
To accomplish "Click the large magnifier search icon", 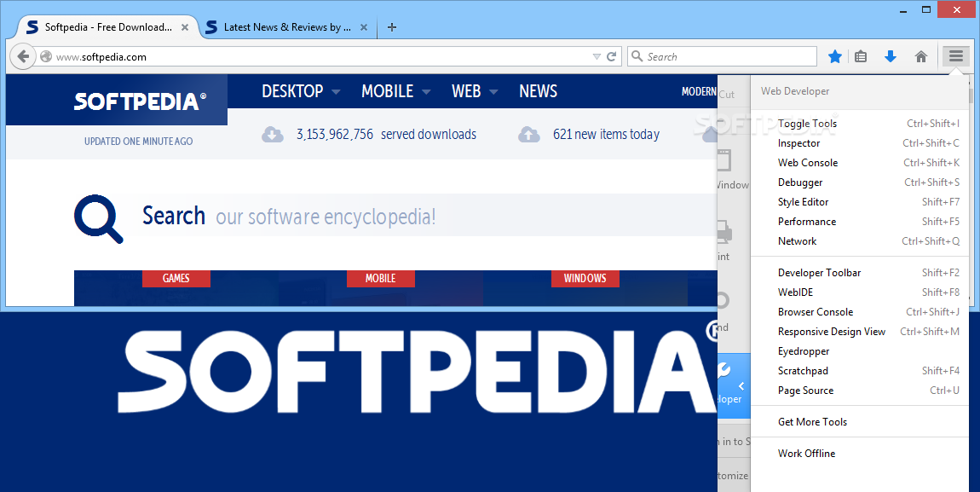I will tap(99, 218).
